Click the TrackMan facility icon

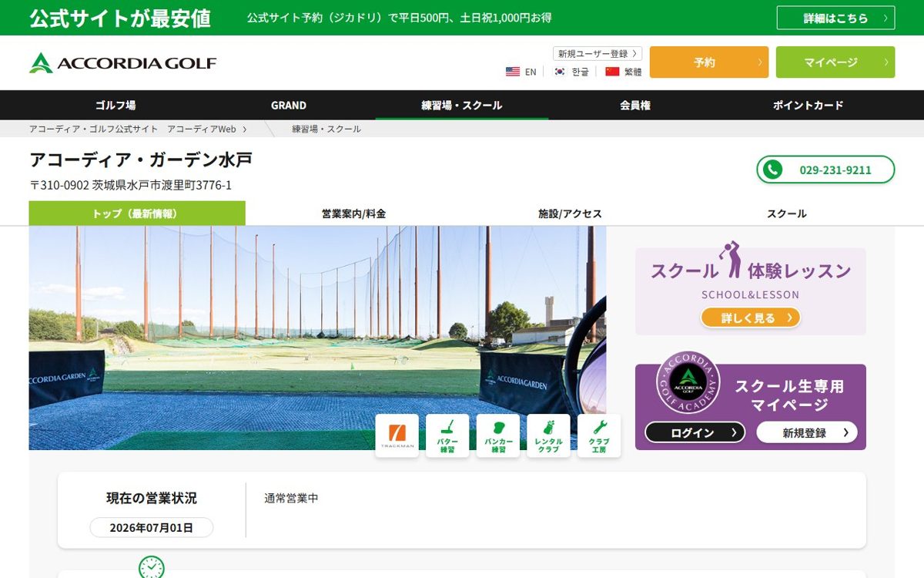[397, 435]
